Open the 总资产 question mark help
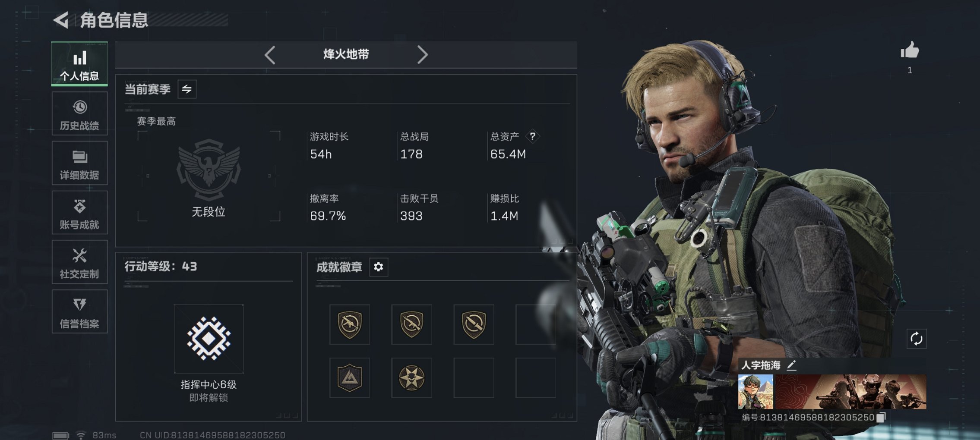The image size is (980, 440). click(533, 136)
